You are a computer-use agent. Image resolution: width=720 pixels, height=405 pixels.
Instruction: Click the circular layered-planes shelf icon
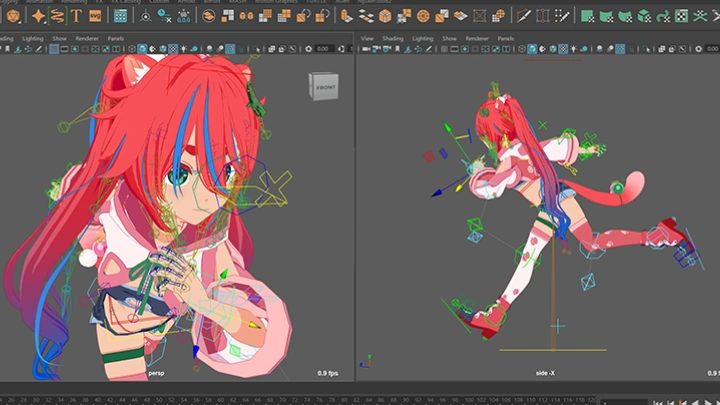click(208, 16)
